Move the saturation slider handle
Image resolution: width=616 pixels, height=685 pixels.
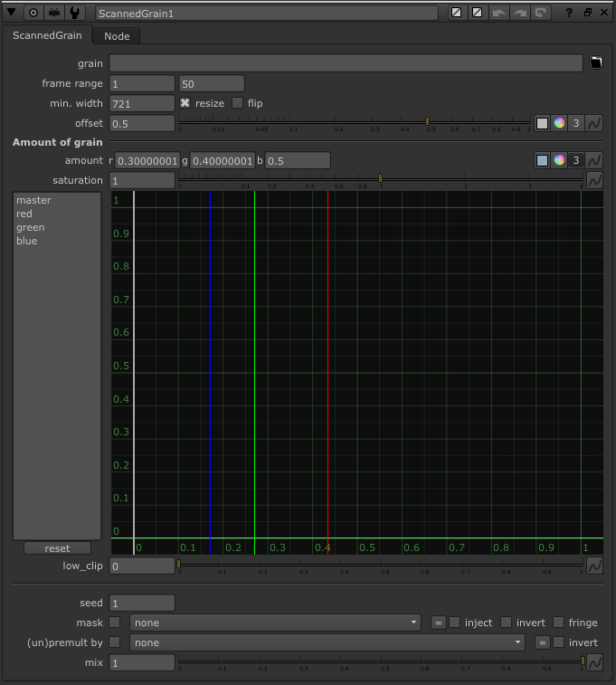380,177
